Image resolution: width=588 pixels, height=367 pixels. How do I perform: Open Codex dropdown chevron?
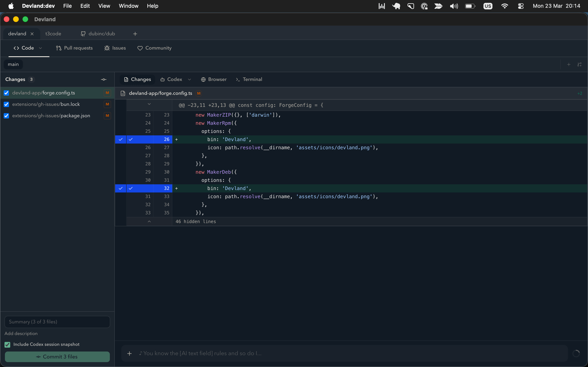(x=189, y=79)
